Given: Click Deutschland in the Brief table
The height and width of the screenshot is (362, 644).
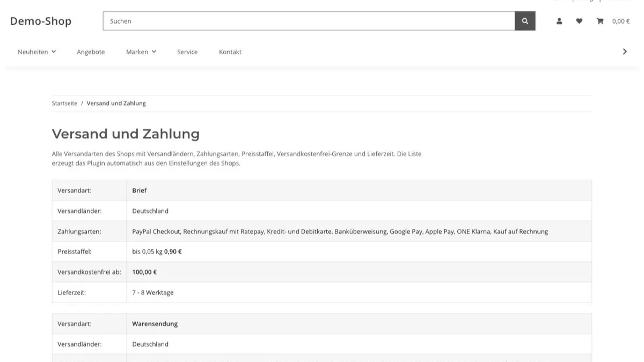Looking at the screenshot, I should (150, 211).
